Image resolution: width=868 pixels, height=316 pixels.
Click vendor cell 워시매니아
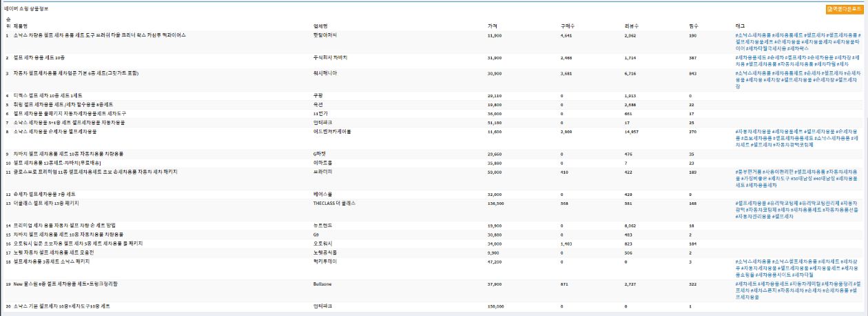[324, 73]
